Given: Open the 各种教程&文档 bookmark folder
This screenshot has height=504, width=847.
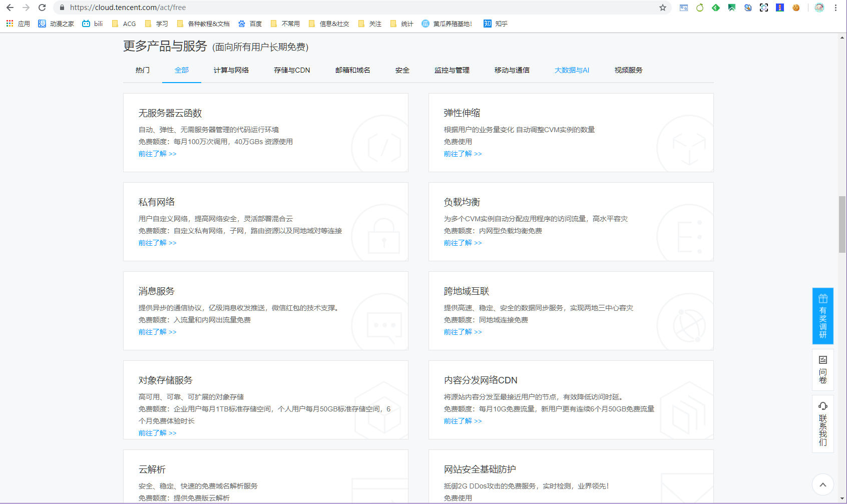Looking at the screenshot, I should [x=203, y=24].
